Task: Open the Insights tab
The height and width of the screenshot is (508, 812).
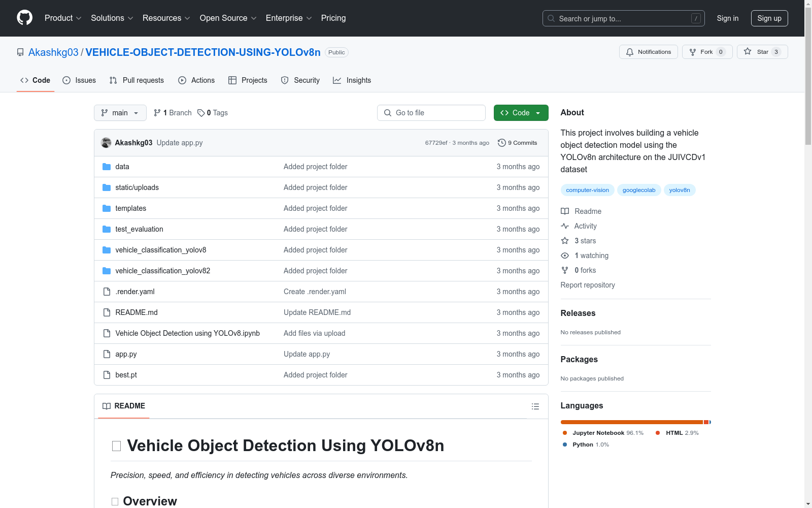Action: [352, 80]
